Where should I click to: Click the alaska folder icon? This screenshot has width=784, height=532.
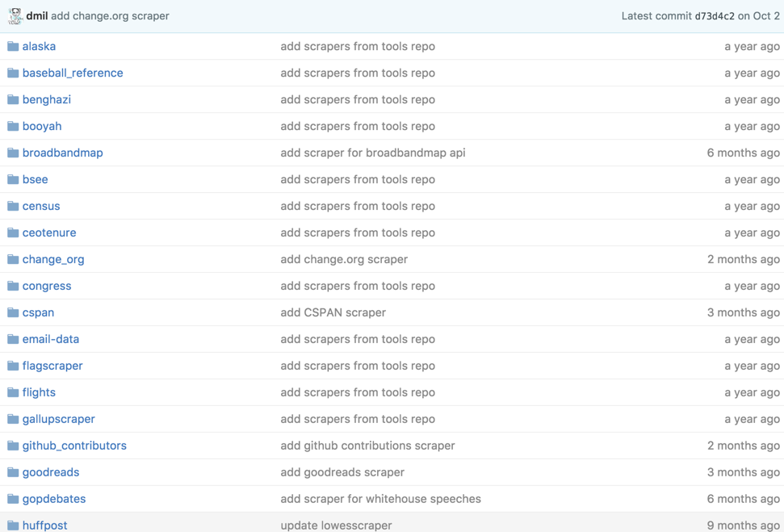pyautogui.click(x=13, y=47)
